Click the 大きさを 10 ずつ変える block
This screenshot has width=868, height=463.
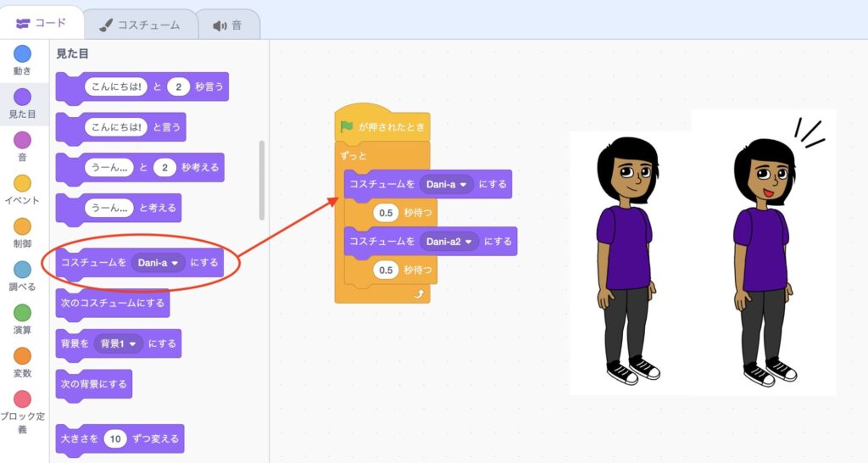click(x=120, y=439)
